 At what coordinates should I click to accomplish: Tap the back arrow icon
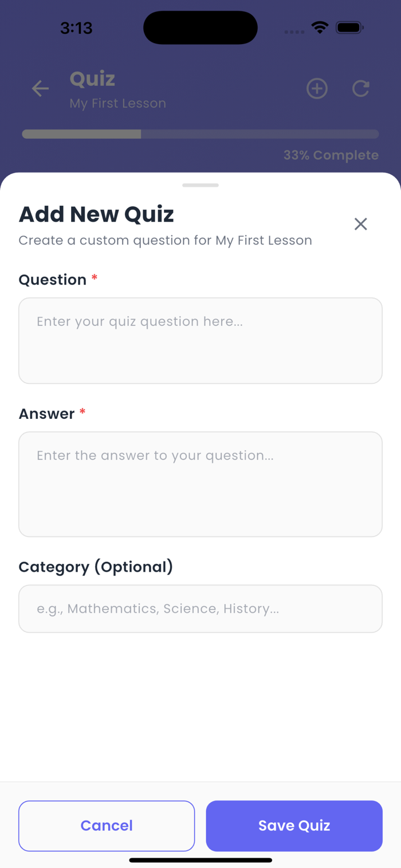tap(40, 89)
